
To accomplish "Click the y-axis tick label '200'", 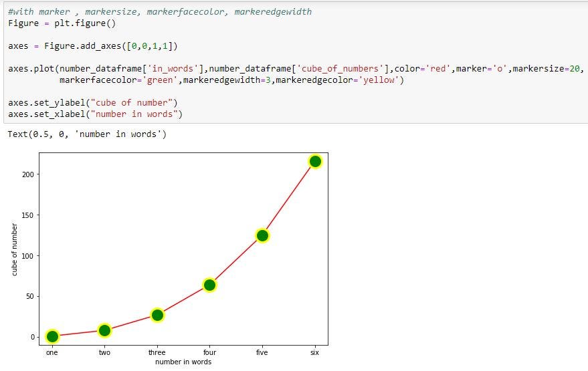I will pyautogui.click(x=28, y=174).
